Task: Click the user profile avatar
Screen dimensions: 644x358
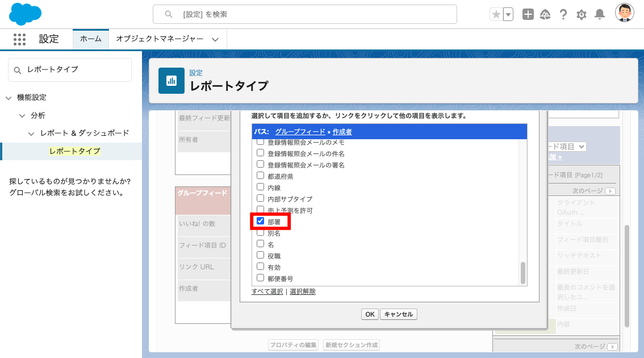Action: pos(625,13)
